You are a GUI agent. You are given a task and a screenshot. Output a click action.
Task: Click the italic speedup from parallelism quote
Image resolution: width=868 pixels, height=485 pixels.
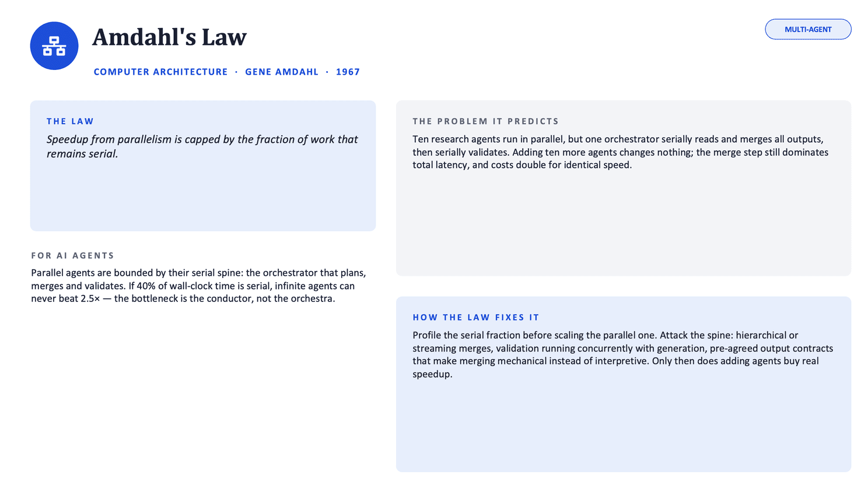[x=202, y=146]
